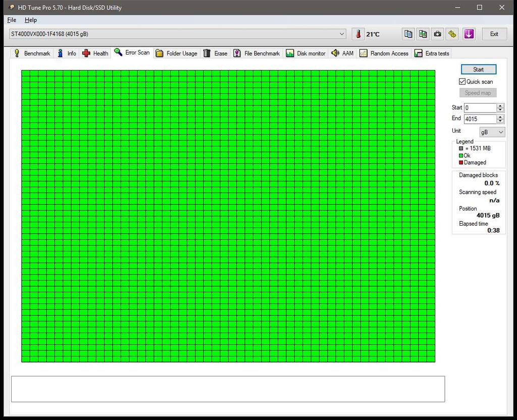Open the Health tab
Viewport: 517px width, 420px height.
point(95,53)
